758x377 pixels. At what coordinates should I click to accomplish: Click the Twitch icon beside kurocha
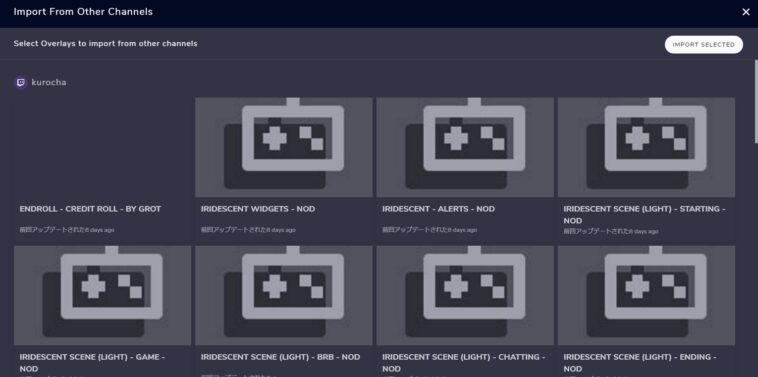(x=20, y=83)
